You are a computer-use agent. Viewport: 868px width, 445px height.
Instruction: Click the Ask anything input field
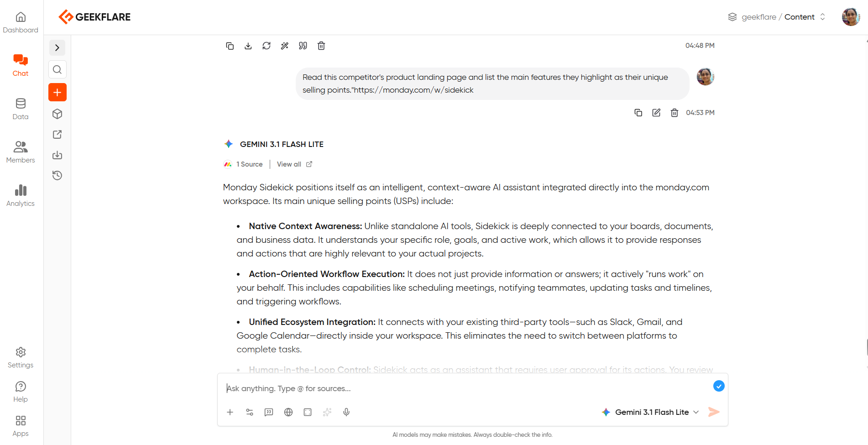[465, 388]
